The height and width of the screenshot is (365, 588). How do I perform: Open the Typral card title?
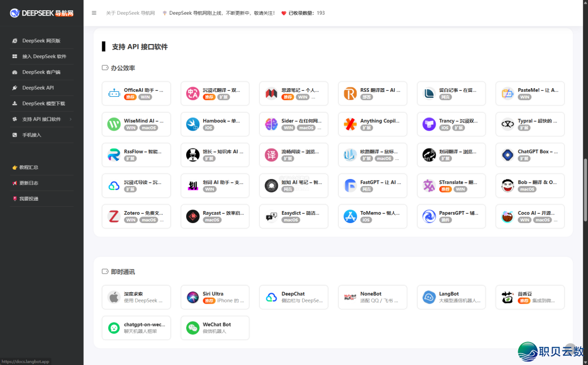(537, 121)
